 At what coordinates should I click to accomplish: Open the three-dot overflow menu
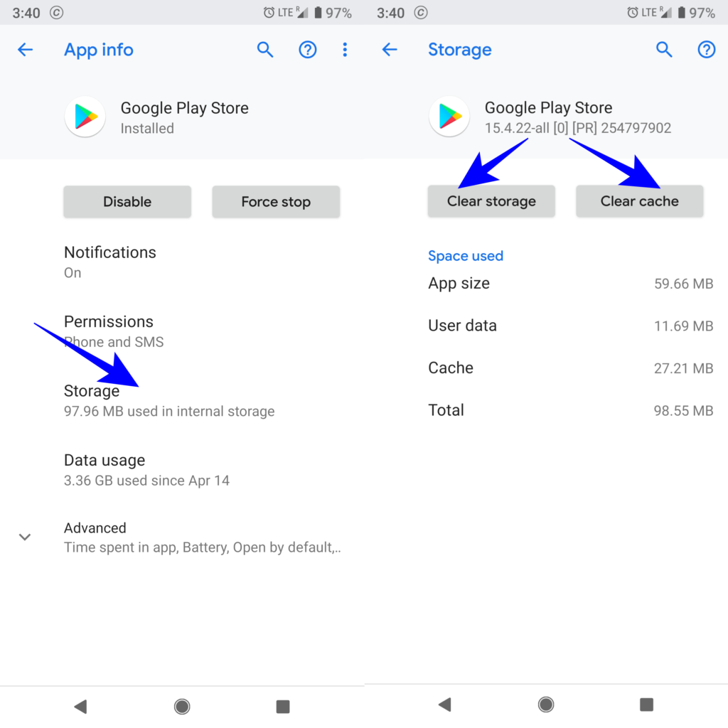345,50
